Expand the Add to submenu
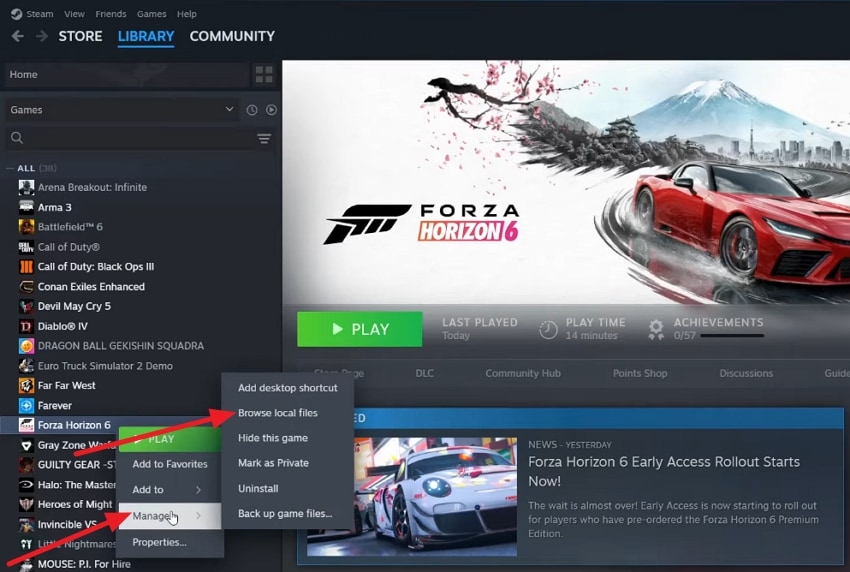 (x=168, y=490)
